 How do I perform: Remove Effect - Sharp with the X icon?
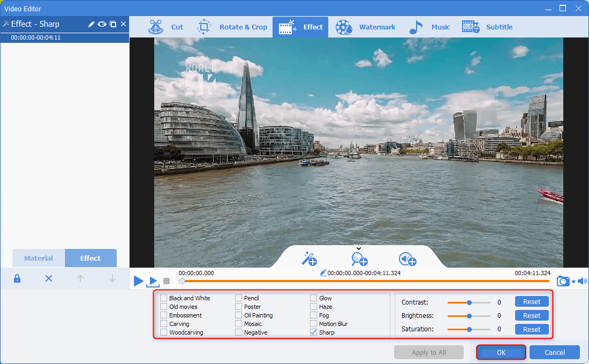coord(123,24)
